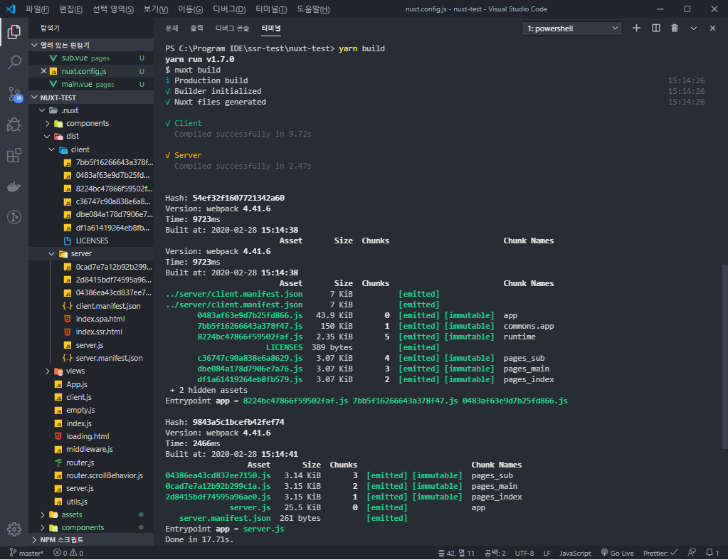Open the 선택 영역(S) menu
Screen dimensions: 728x560
113,9
